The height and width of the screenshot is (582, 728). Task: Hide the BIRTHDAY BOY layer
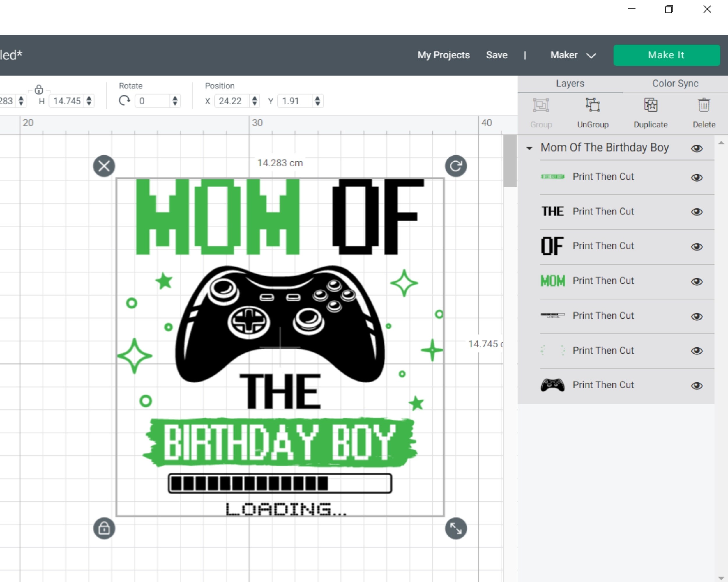pos(697,178)
